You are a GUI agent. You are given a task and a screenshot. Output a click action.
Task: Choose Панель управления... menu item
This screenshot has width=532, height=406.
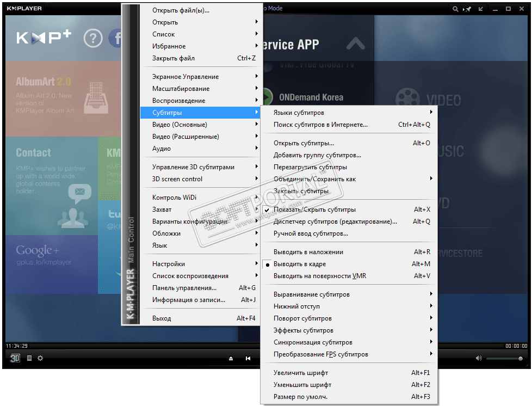click(200, 287)
